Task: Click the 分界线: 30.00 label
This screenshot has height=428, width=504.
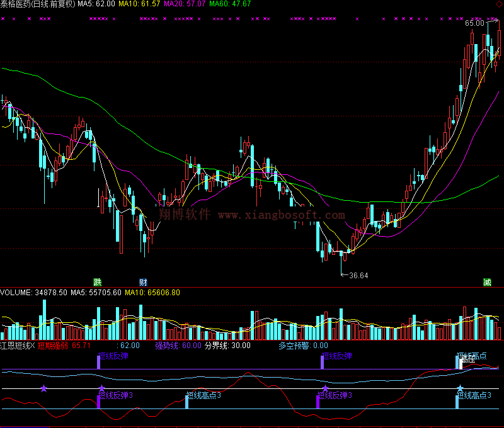Action: 227,345
